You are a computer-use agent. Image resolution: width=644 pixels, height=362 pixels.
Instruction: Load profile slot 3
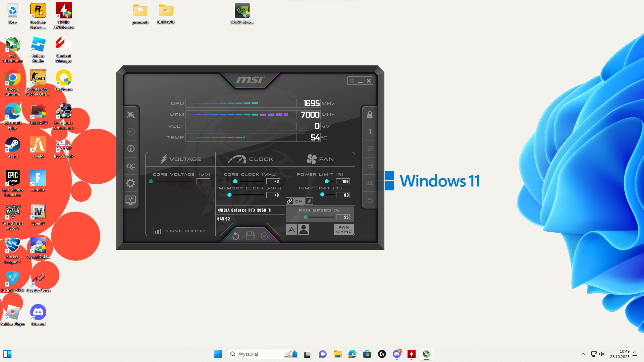point(370,166)
